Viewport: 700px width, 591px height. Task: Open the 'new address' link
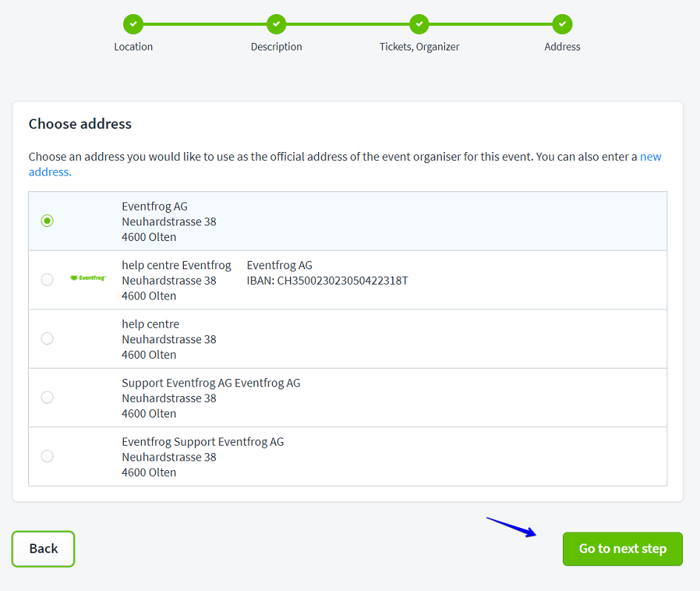coord(650,156)
